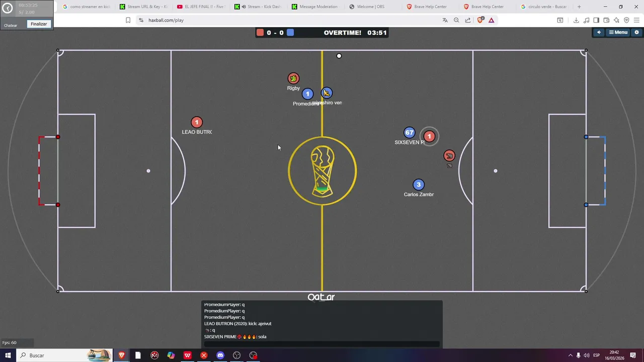This screenshot has height=362, width=644.
Task: Click the chat message input bar
Action: click(322, 344)
